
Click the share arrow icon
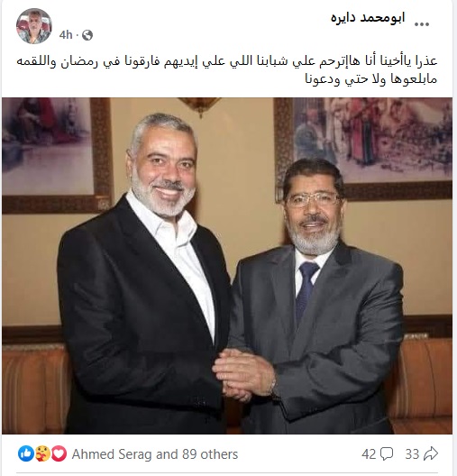[431, 454]
